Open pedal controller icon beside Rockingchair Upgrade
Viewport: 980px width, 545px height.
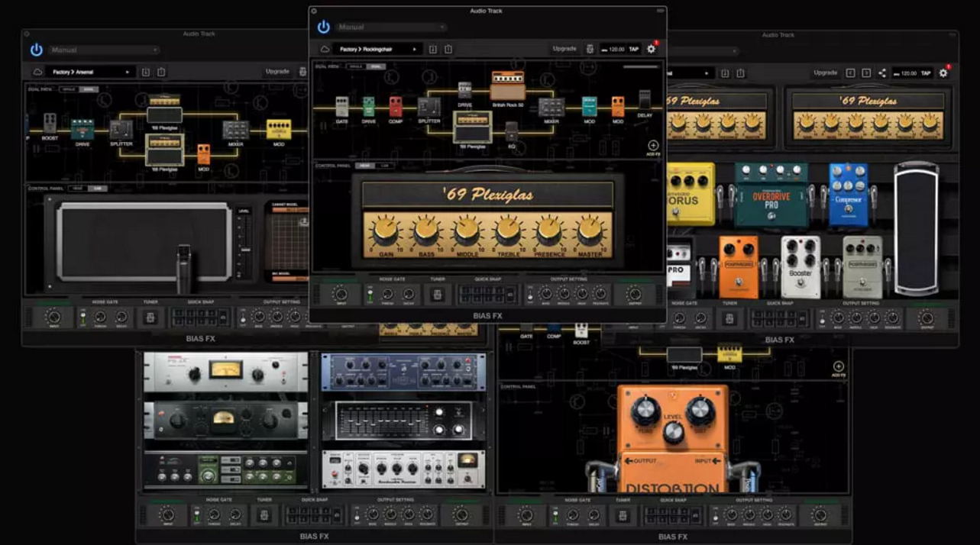590,49
